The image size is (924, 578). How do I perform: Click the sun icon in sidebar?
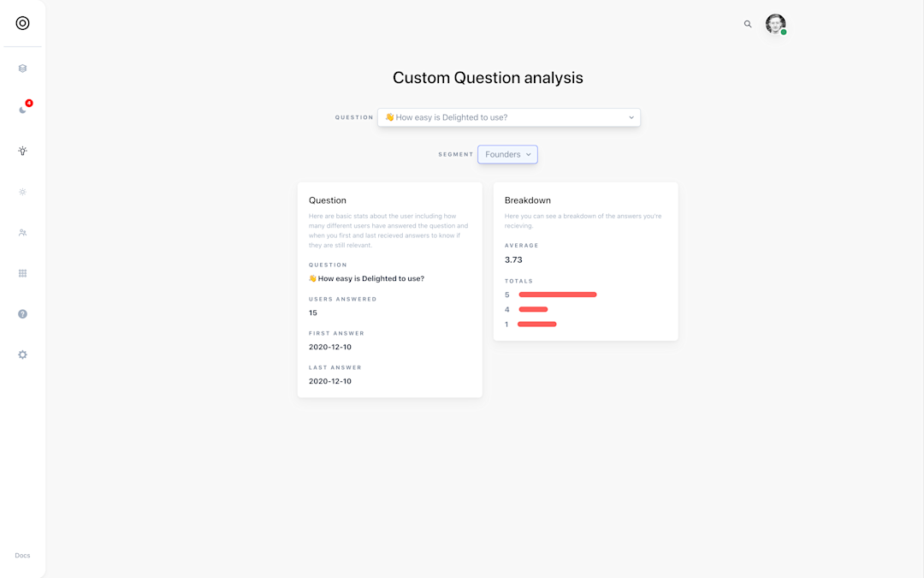click(x=22, y=192)
